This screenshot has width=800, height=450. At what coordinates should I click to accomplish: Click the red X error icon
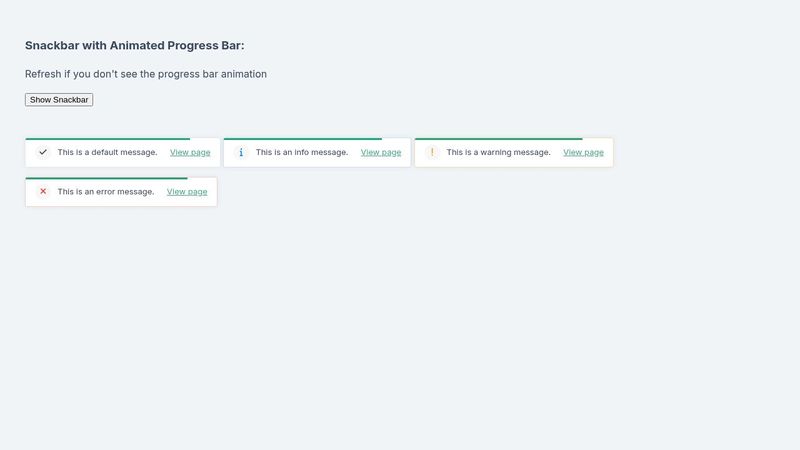point(43,191)
